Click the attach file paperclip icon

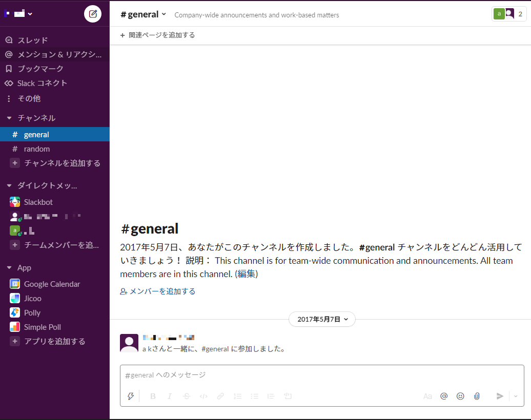click(x=477, y=396)
